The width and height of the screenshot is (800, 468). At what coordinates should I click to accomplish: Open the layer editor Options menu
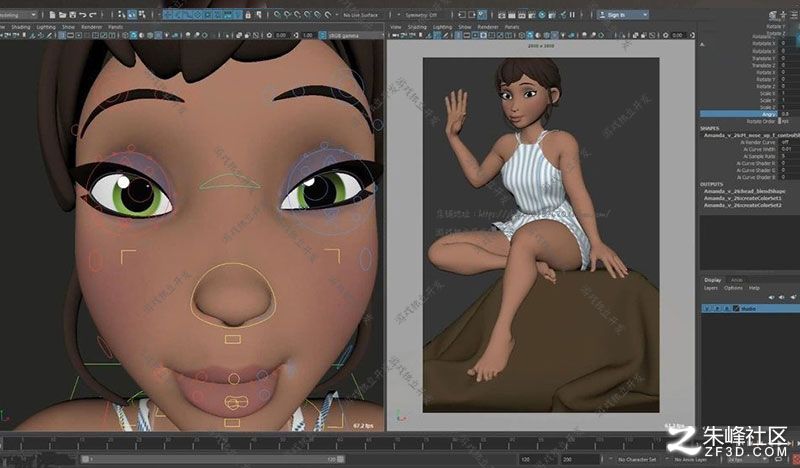pos(733,288)
